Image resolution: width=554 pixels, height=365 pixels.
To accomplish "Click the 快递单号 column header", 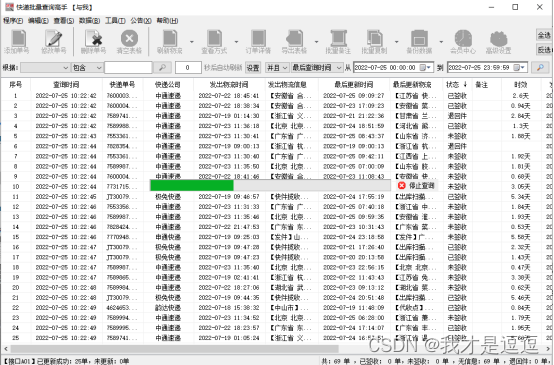I will pos(122,84).
